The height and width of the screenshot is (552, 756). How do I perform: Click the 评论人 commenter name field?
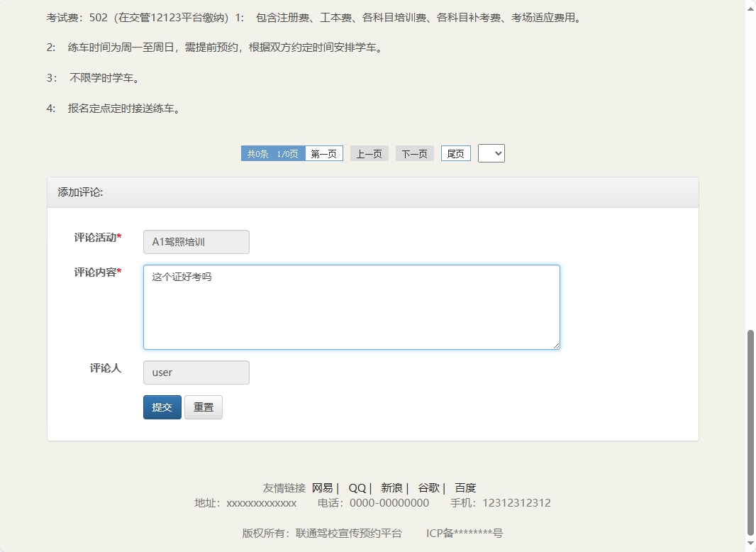click(x=196, y=372)
